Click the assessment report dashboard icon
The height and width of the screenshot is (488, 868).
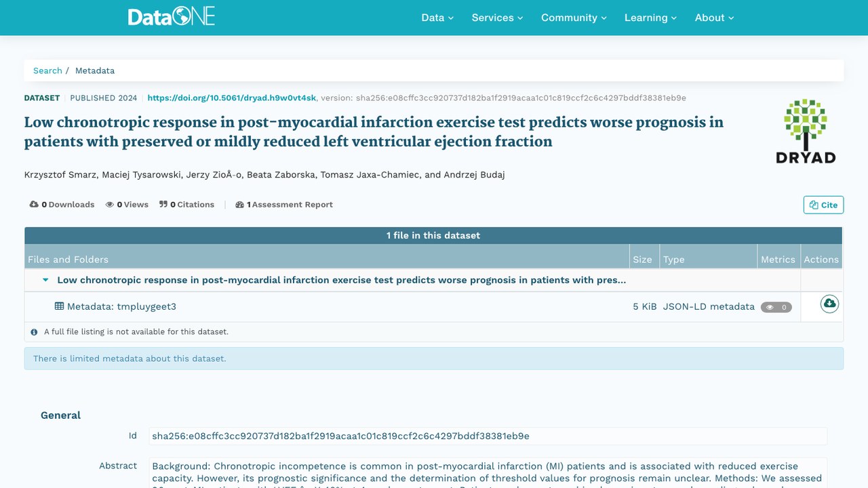click(239, 205)
